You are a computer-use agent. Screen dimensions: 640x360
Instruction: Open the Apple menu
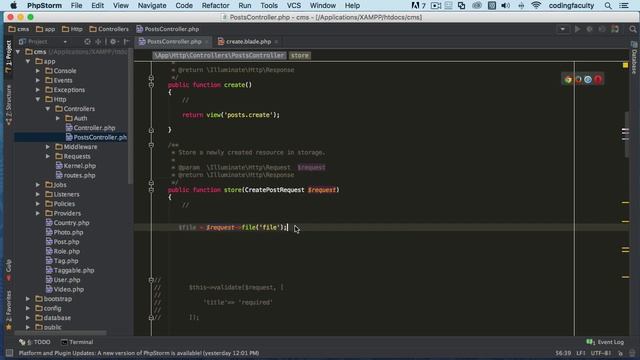pos(13,5)
